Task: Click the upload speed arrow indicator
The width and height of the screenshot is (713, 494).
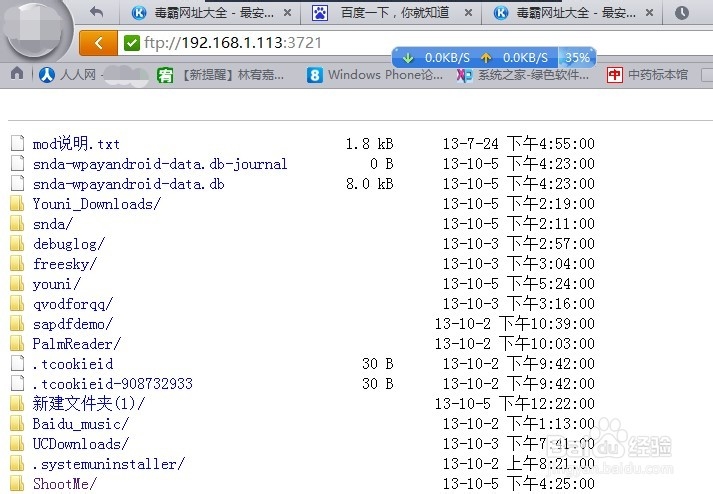Action: pyautogui.click(x=486, y=58)
